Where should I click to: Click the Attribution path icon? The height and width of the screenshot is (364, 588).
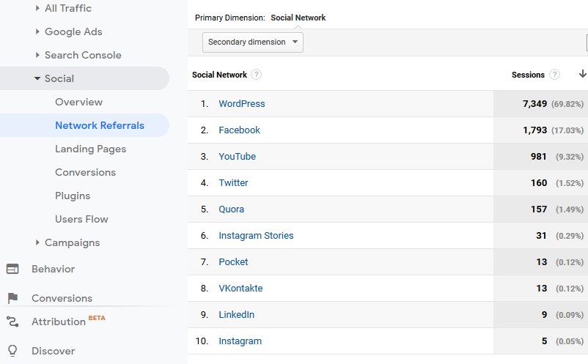[12, 322]
